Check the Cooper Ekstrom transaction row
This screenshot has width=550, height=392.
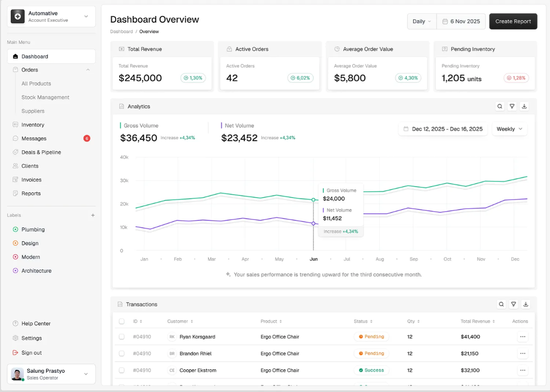pos(122,370)
